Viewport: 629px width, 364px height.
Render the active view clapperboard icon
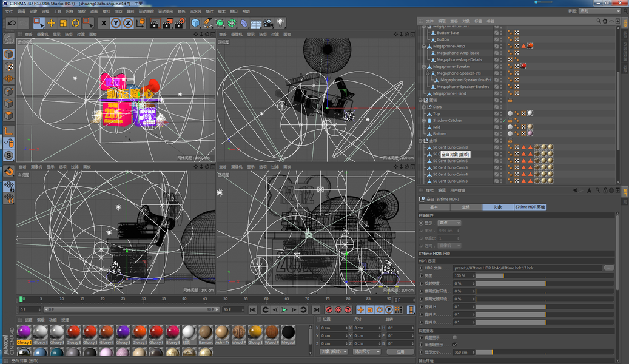[x=155, y=23]
